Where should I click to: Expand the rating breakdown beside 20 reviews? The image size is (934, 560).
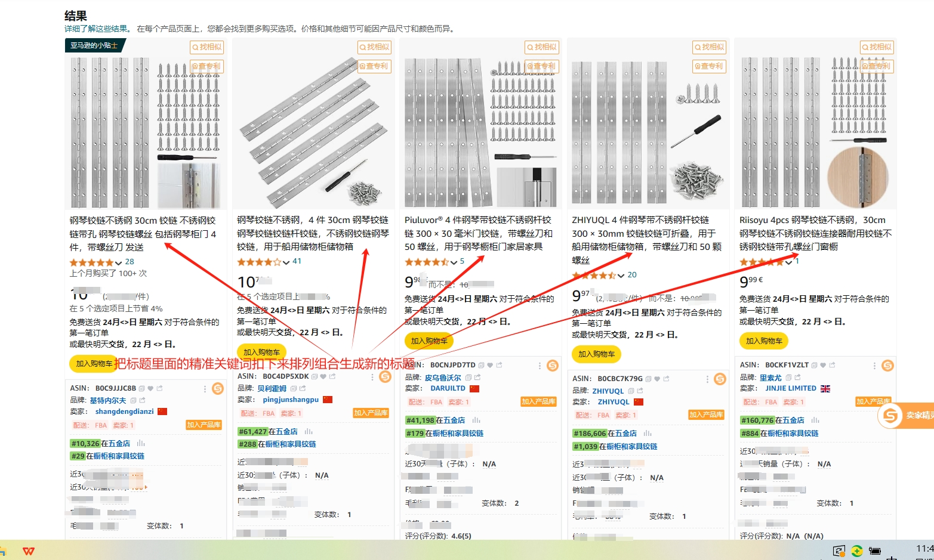click(x=621, y=276)
